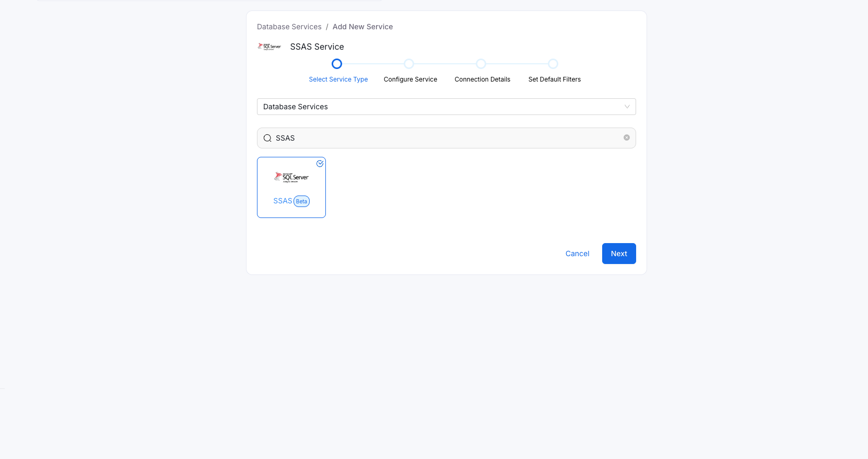The height and width of the screenshot is (459, 868).
Task: Click the Beta badge next to SSAS
Action: [x=301, y=201]
